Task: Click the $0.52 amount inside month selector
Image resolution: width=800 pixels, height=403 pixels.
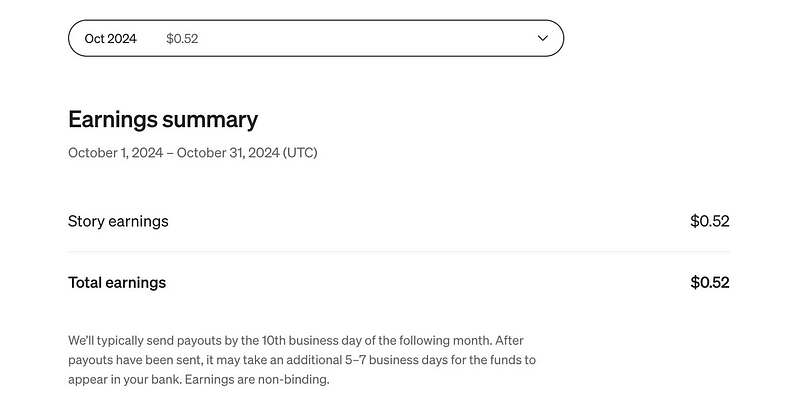Action: click(x=182, y=38)
